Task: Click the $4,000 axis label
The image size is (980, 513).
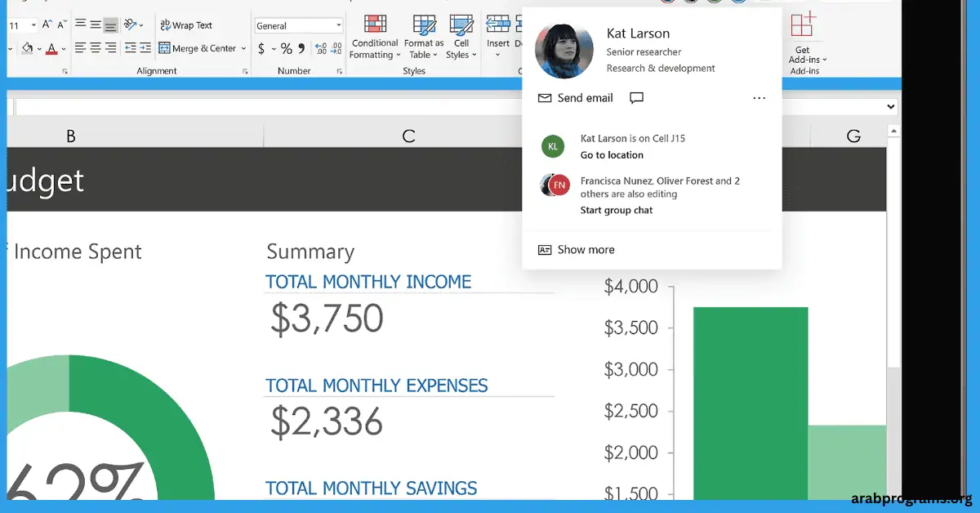Action: [630, 287]
